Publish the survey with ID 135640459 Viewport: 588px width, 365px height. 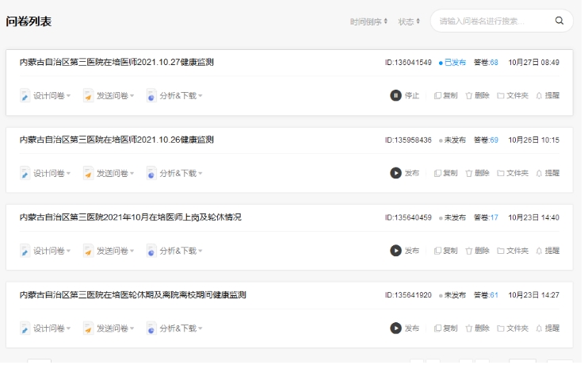tap(404, 251)
